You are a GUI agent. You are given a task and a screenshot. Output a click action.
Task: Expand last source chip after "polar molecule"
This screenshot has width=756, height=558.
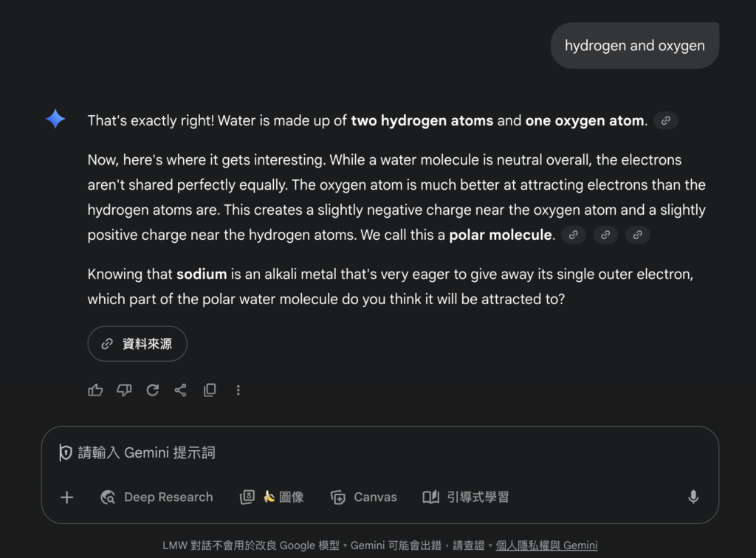637,235
